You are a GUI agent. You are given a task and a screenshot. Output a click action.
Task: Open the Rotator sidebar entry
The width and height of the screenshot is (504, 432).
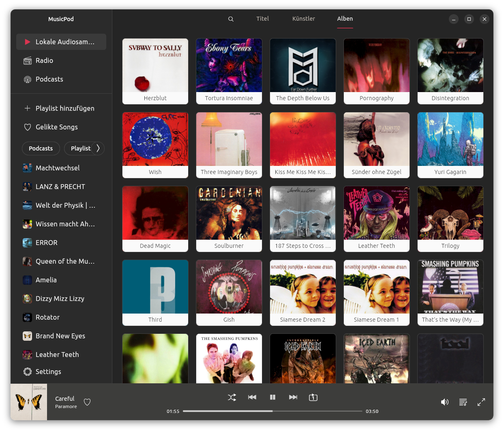[x=61, y=317]
